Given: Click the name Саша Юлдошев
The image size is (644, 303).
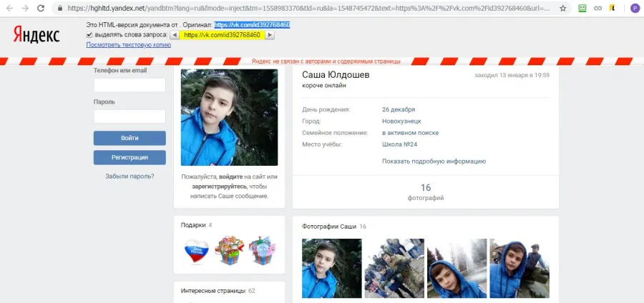Looking at the screenshot, I should point(336,74).
